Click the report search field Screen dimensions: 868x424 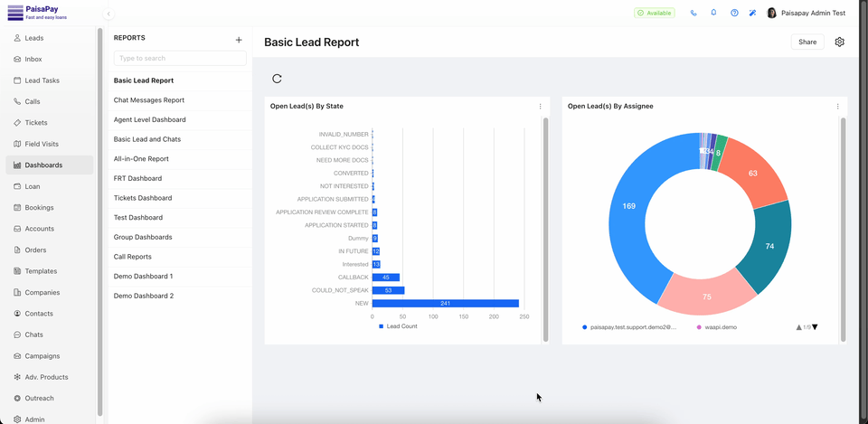[180, 59]
